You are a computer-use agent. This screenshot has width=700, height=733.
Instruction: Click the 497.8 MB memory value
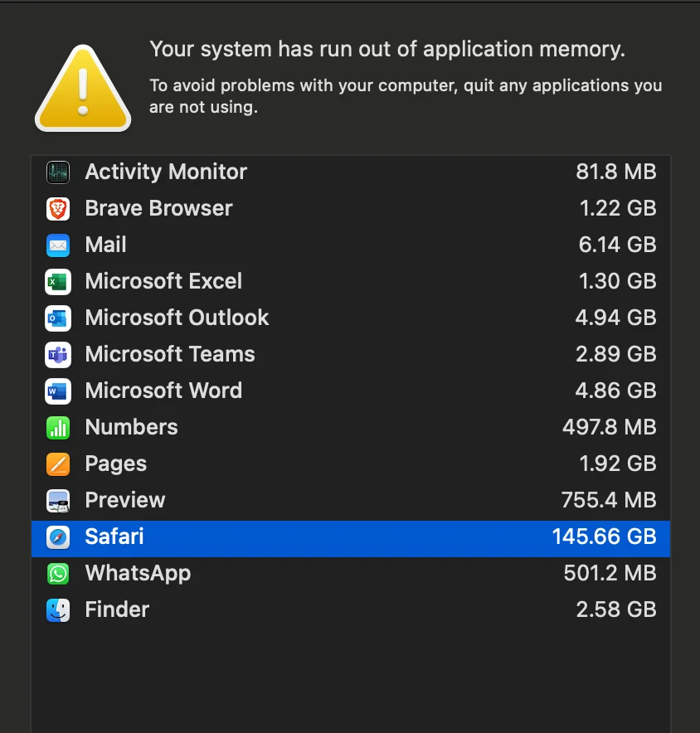click(610, 427)
